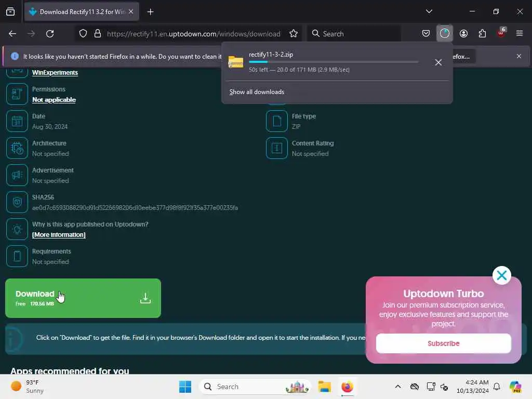Click the Windows taskbar Search box
The height and width of the screenshot is (399, 532).
click(255, 387)
